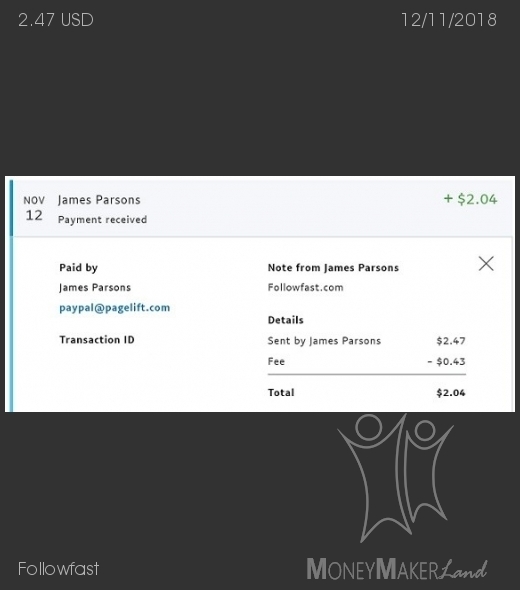The image size is (520, 590).
Task: Click the Paid by heading
Action: (78, 268)
